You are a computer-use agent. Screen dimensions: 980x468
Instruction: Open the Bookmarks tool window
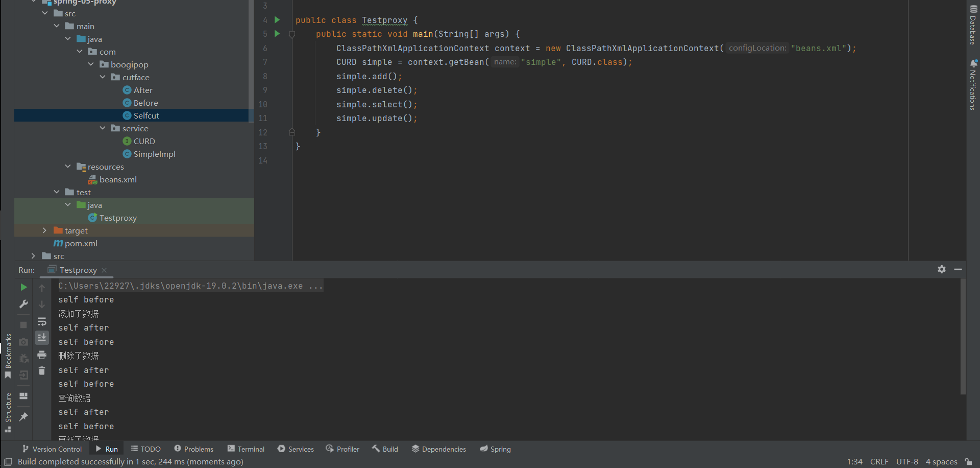pos(8,356)
